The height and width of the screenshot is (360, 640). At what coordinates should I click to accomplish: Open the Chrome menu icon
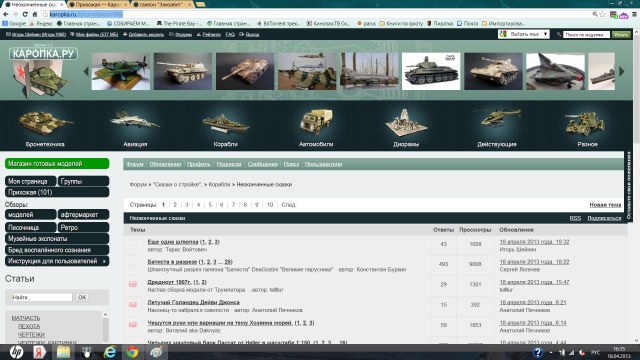635,14
